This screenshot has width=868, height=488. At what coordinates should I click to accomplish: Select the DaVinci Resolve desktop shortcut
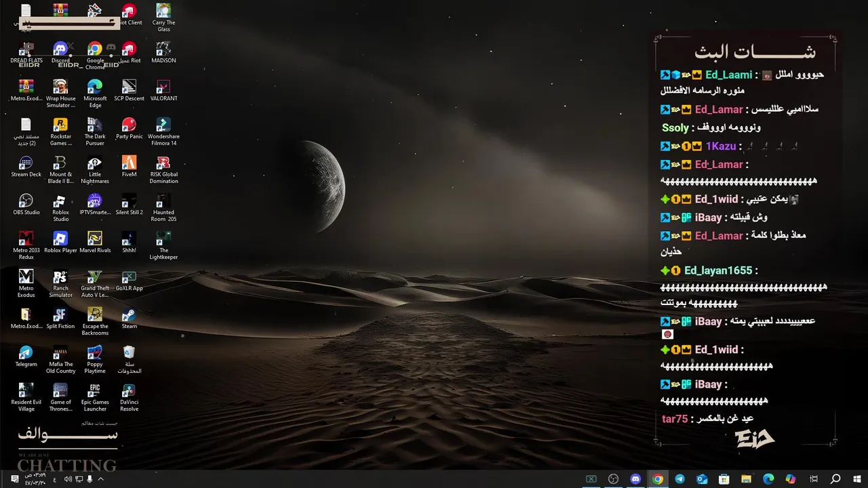(x=129, y=398)
